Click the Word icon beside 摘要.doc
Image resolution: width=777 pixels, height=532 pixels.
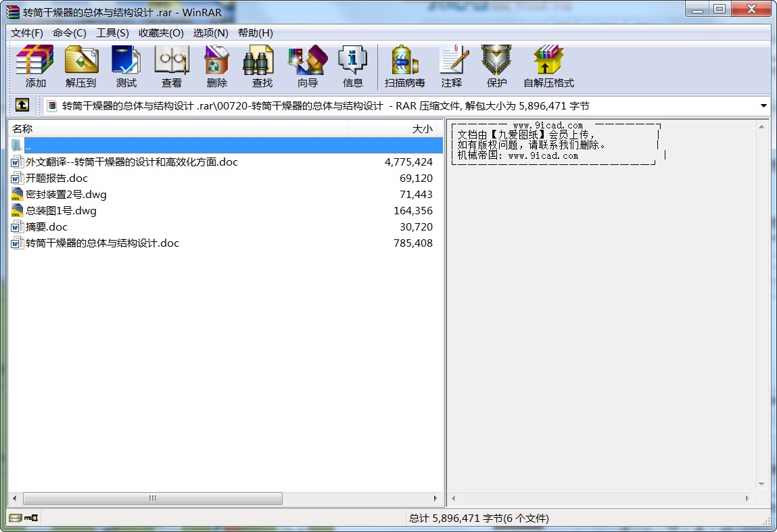pyautogui.click(x=17, y=227)
